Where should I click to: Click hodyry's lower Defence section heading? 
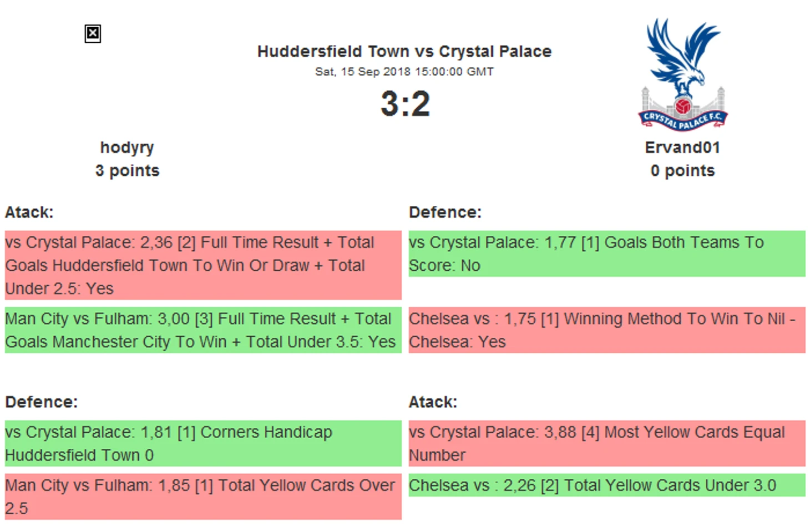coord(42,402)
